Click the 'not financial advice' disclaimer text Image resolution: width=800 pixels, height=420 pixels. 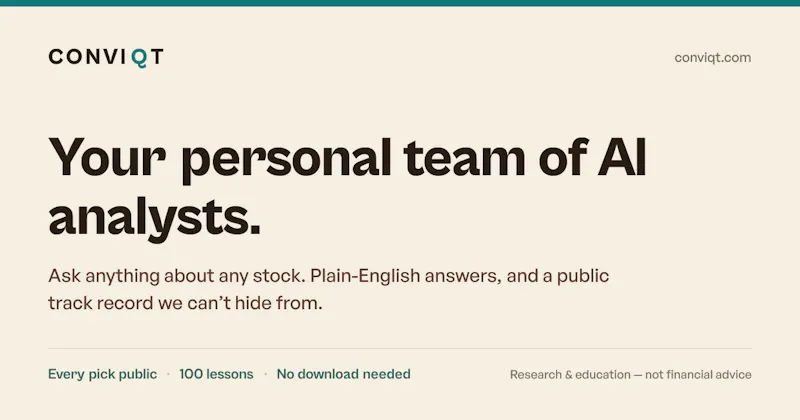(698, 375)
